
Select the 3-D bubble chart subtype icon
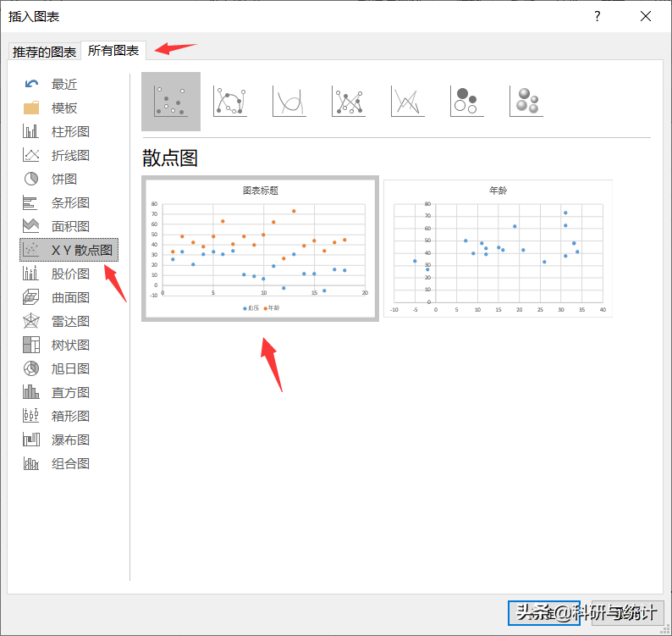point(526,102)
